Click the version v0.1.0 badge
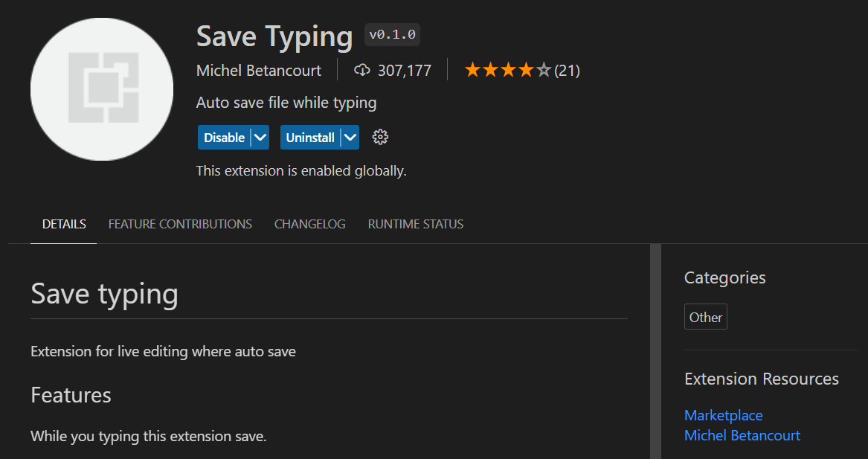Viewport: 868px width, 459px height. (393, 35)
